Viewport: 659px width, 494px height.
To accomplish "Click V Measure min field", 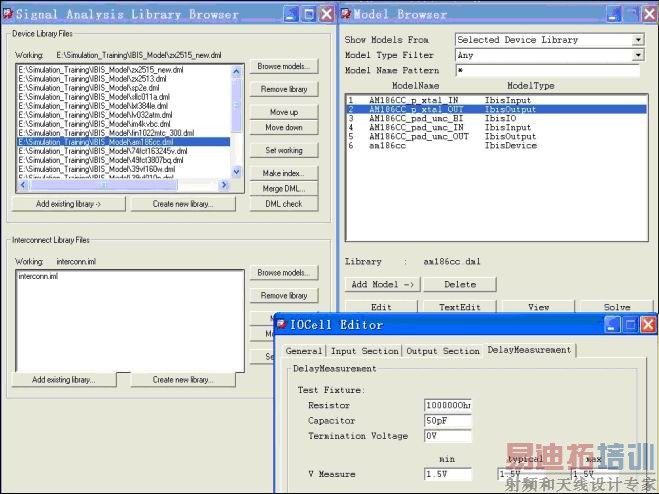I will pyautogui.click(x=448, y=474).
